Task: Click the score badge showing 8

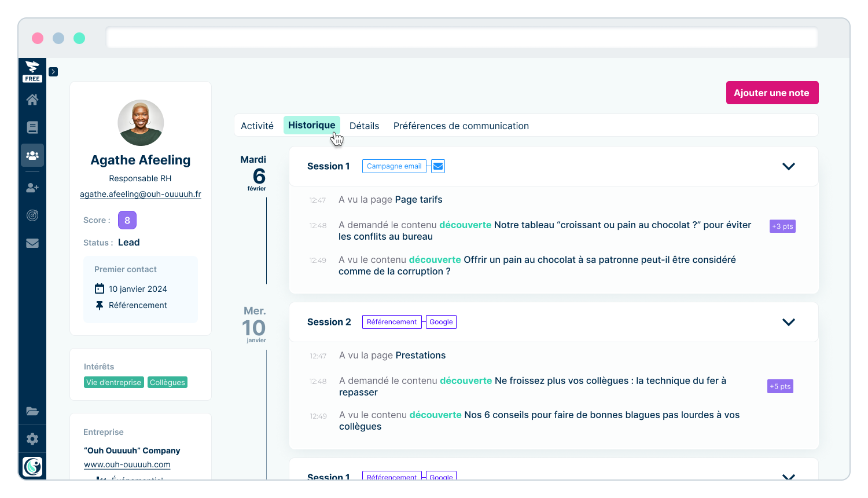Action: pos(127,220)
